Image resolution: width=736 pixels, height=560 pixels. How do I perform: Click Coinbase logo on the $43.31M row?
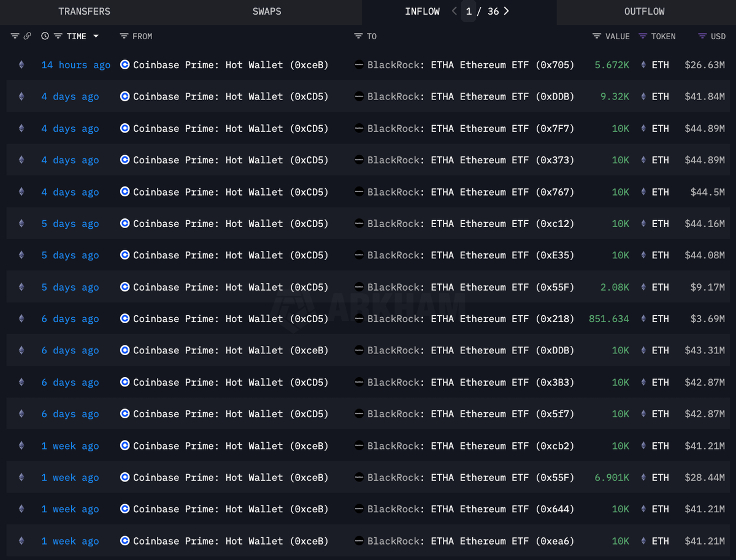(x=125, y=350)
